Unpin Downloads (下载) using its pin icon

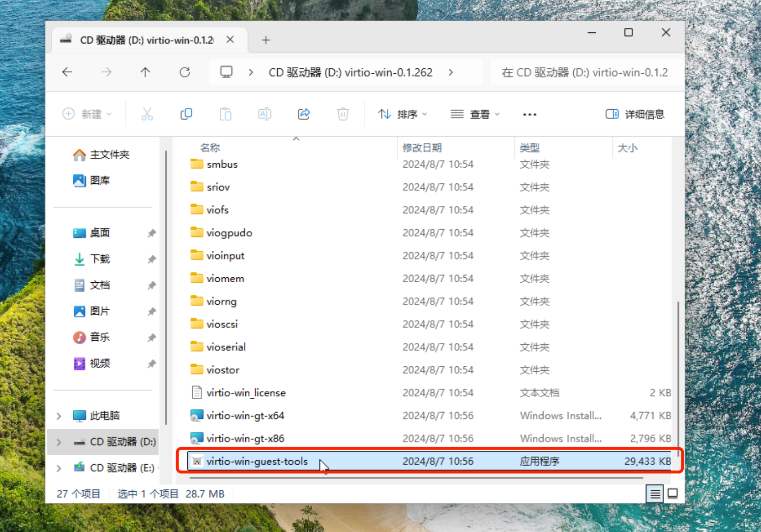pos(152,259)
